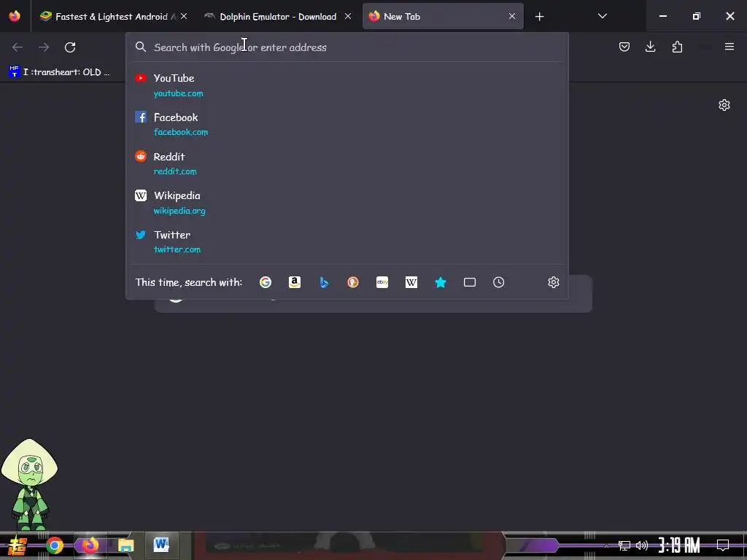Expand the list all tabs dropdown
This screenshot has height=560, width=747.
[602, 16]
